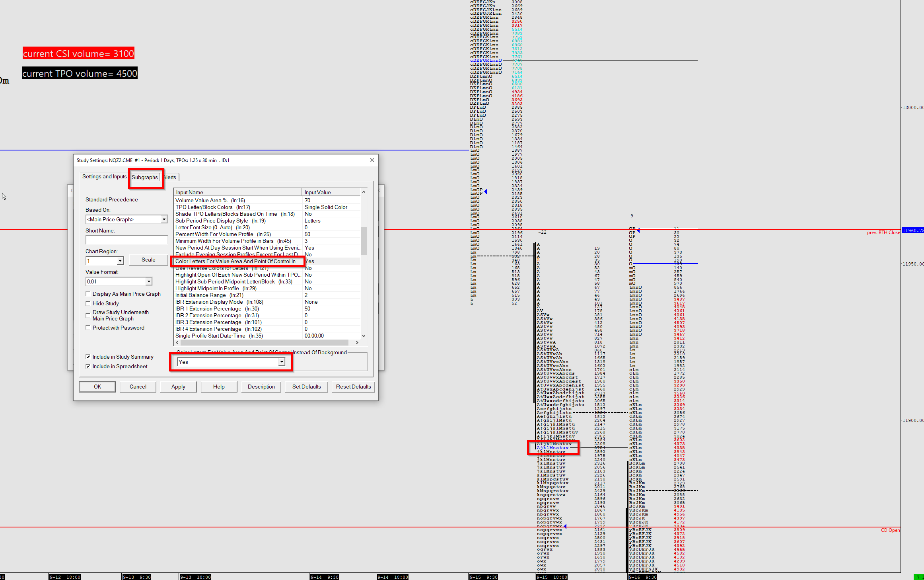Enable Protect with Password checkbox
The width and height of the screenshot is (924, 580).
(88, 328)
